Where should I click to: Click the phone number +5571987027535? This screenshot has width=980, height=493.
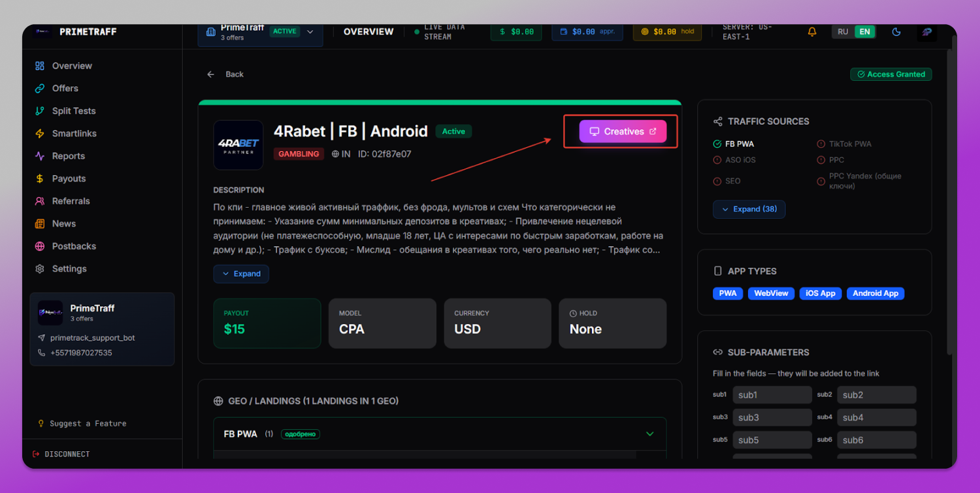(74, 353)
